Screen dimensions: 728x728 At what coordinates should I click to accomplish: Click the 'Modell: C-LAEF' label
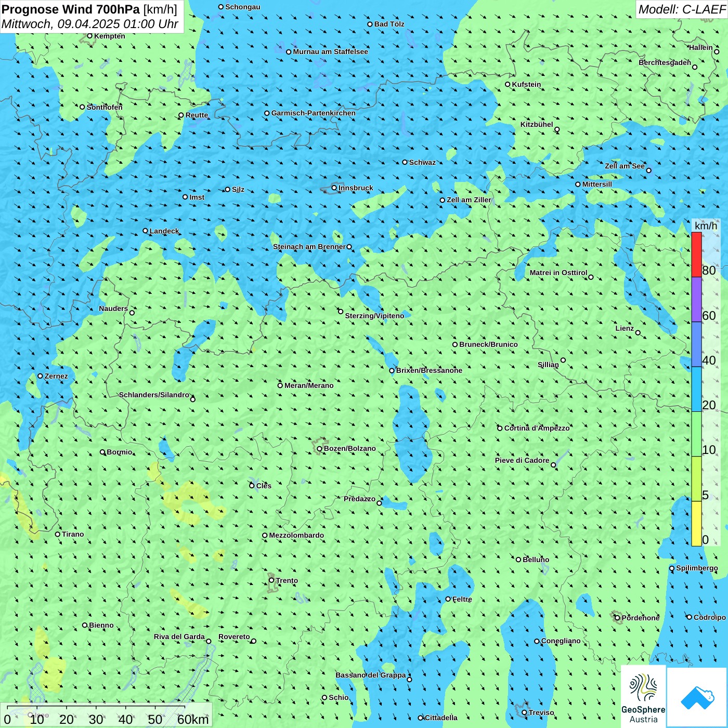682,9
